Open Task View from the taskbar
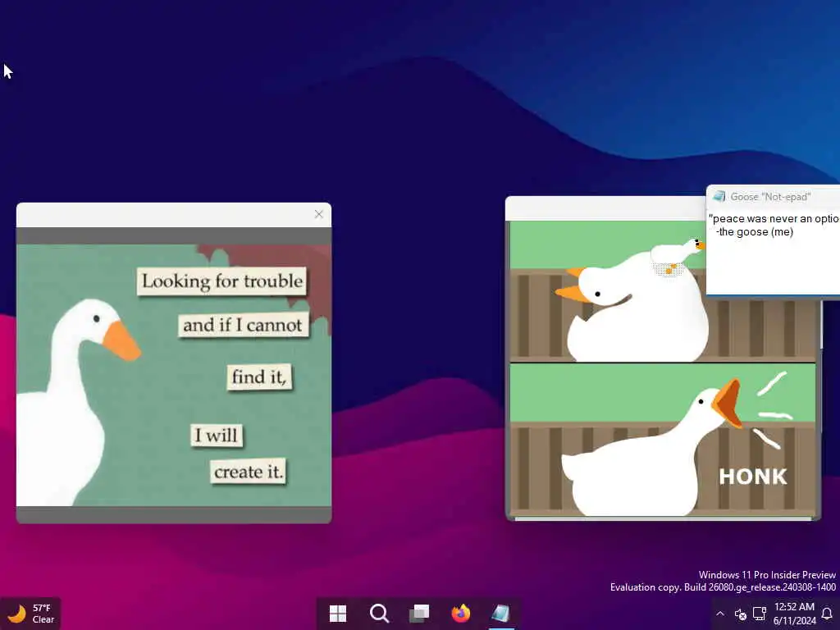This screenshot has height=630, width=840. pyautogui.click(x=419, y=614)
